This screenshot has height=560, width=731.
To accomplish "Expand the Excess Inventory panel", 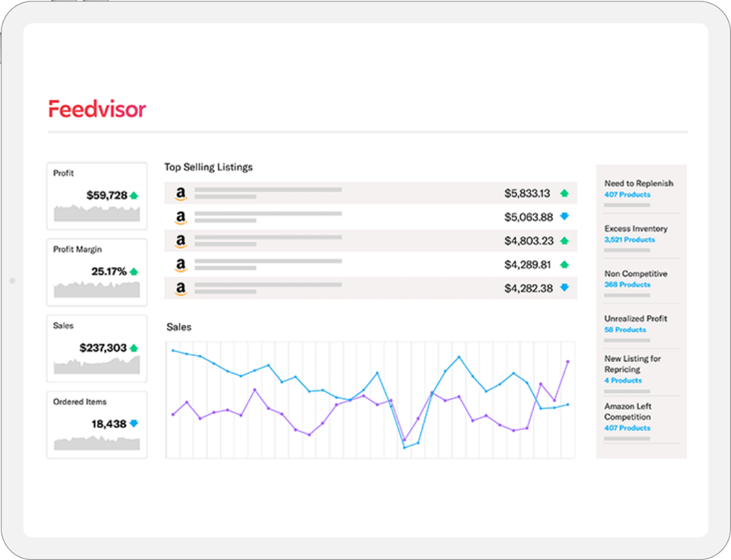I will coord(635,228).
